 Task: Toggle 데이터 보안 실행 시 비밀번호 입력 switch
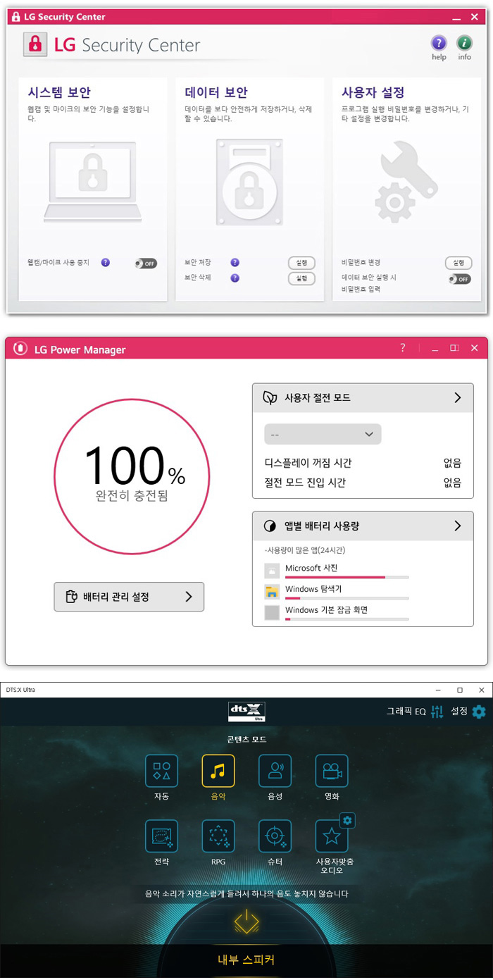click(x=460, y=279)
